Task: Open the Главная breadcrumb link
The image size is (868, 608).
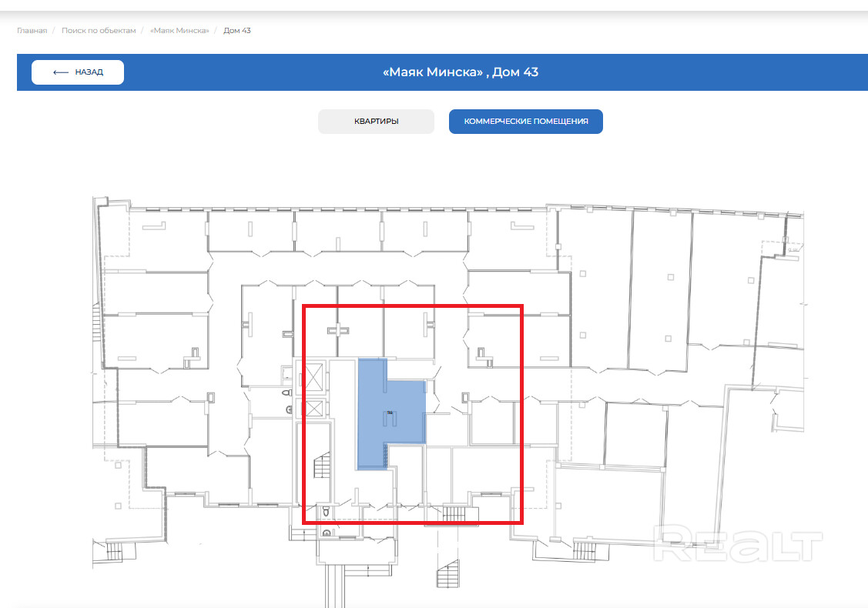Action: pos(32,31)
